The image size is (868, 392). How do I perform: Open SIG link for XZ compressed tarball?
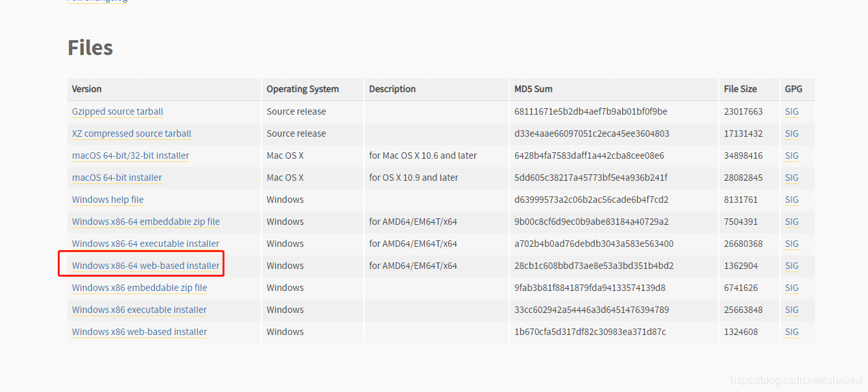(791, 133)
